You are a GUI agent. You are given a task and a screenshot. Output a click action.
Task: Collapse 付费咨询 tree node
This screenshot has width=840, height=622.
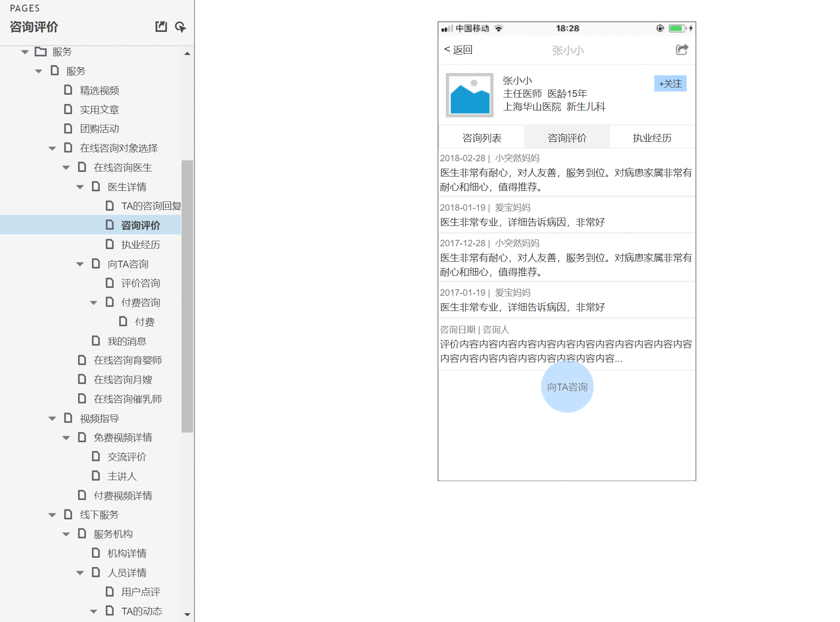[x=94, y=303]
